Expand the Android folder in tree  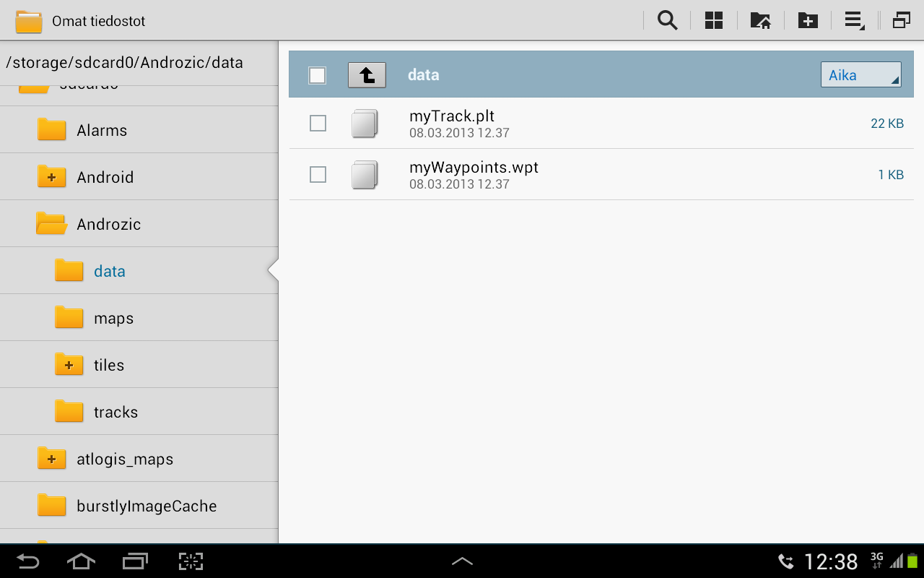[51, 177]
